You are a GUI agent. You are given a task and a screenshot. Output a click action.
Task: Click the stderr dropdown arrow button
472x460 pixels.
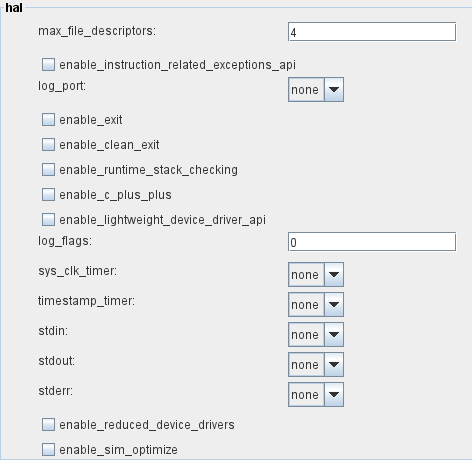334,395
